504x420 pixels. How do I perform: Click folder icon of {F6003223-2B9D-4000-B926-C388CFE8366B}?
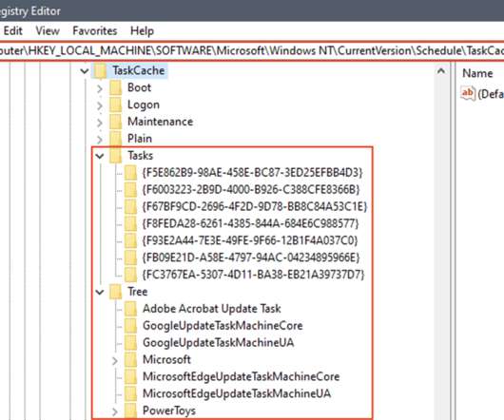click(130, 190)
